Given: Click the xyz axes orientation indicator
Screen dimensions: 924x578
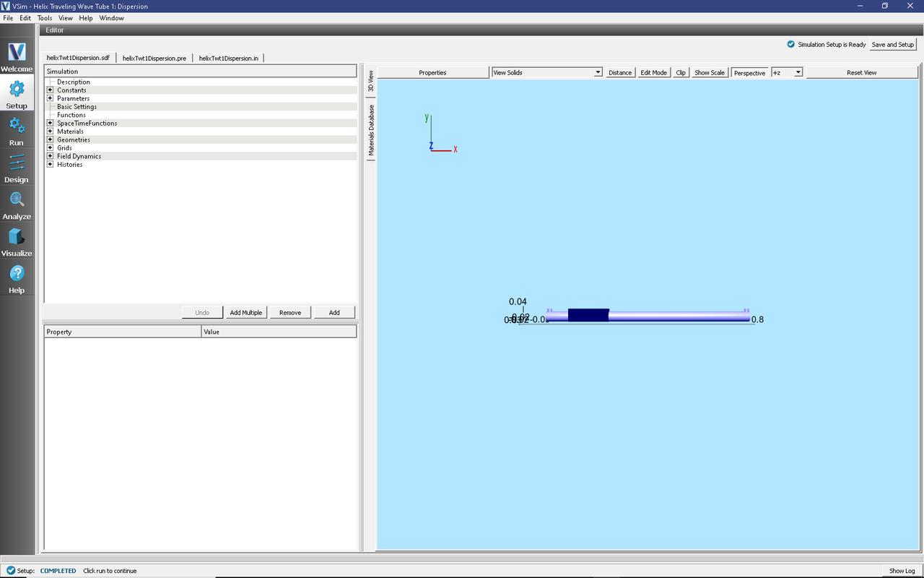Looking at the screenshot, I should point(441,134).
